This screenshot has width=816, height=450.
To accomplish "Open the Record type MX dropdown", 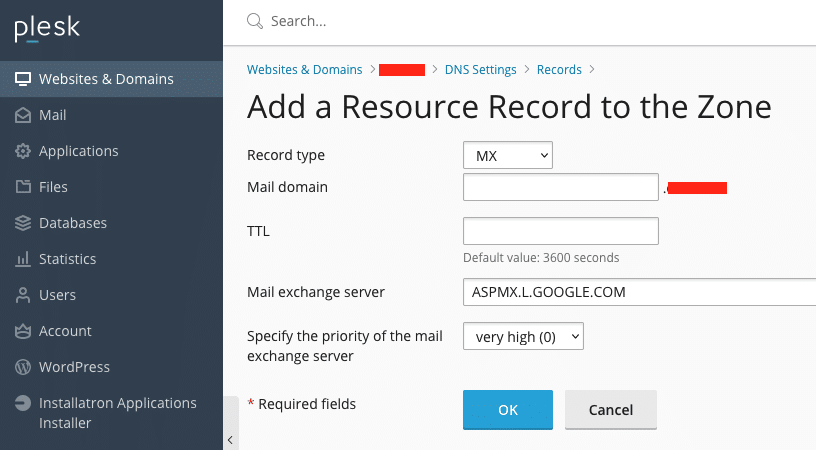I will pyautogui.click(x=508, y=156).
